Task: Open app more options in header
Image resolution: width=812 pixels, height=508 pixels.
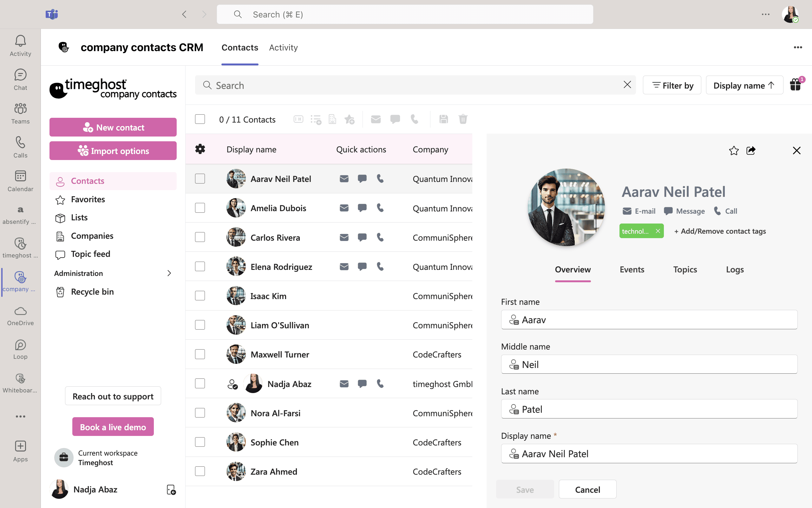Action: [x=798, y=47]
